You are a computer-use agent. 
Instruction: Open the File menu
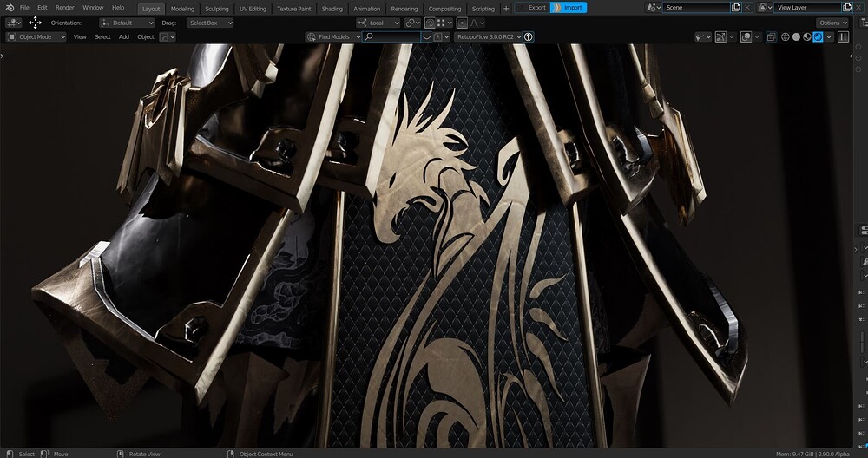(x=24, y=8)
